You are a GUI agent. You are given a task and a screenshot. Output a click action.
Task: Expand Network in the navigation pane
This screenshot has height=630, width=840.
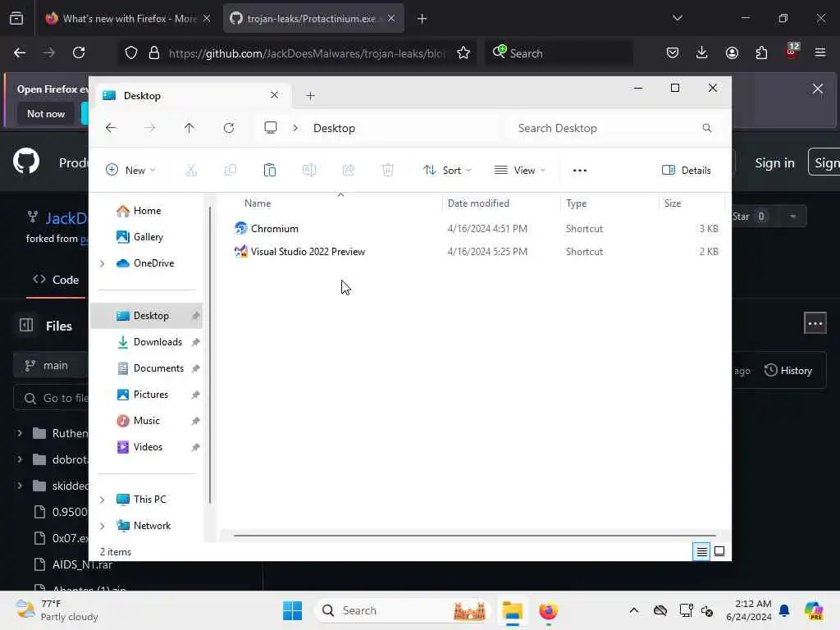point(102,526)
